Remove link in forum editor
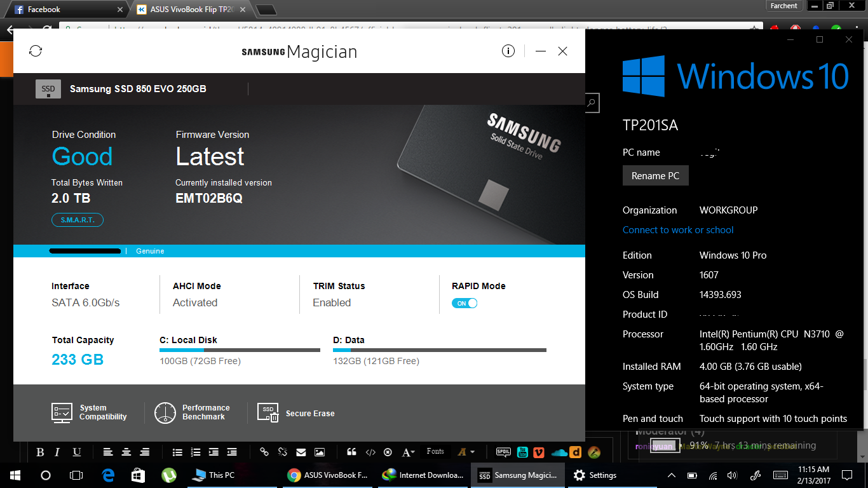Image resolution: width=868 pixels, height=488 pixels. (x=283, y=452)
